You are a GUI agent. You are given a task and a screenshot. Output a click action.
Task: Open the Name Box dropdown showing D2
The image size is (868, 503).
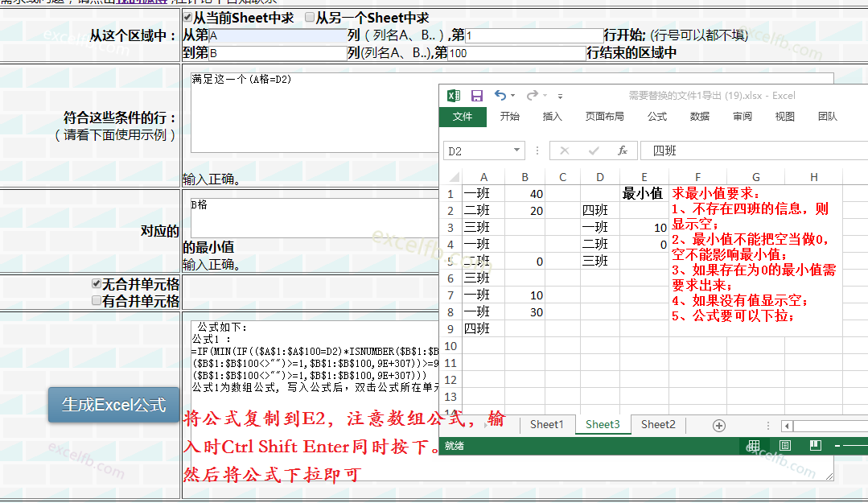(x=517, y=150)
